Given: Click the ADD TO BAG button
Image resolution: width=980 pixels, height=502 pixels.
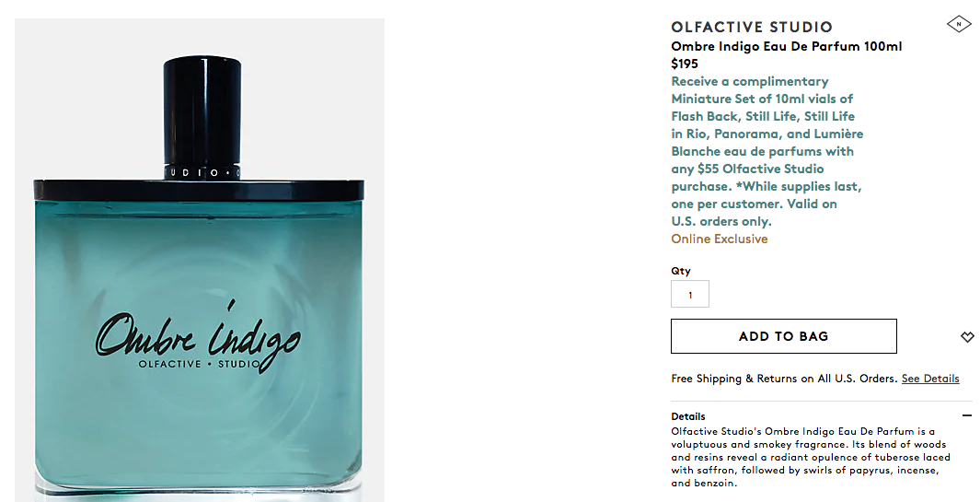Looking at the screenshot, I should click(784, 336).
